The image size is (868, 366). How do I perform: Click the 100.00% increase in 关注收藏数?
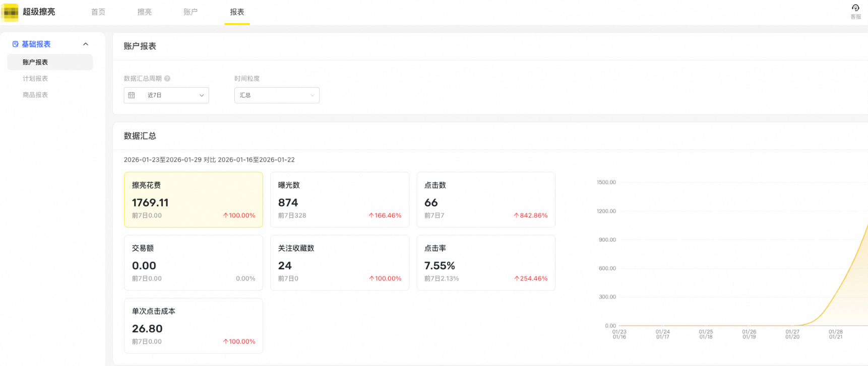385,278
